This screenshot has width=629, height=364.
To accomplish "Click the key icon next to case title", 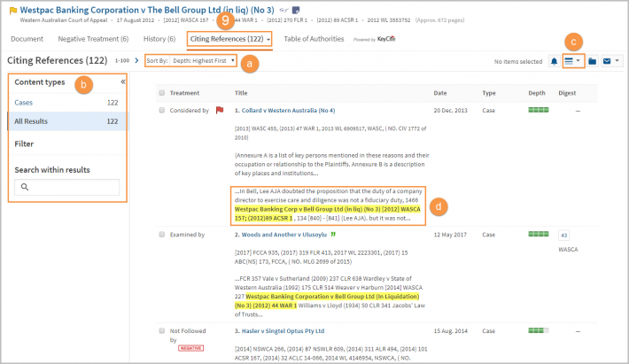I will tap(284, 10).
